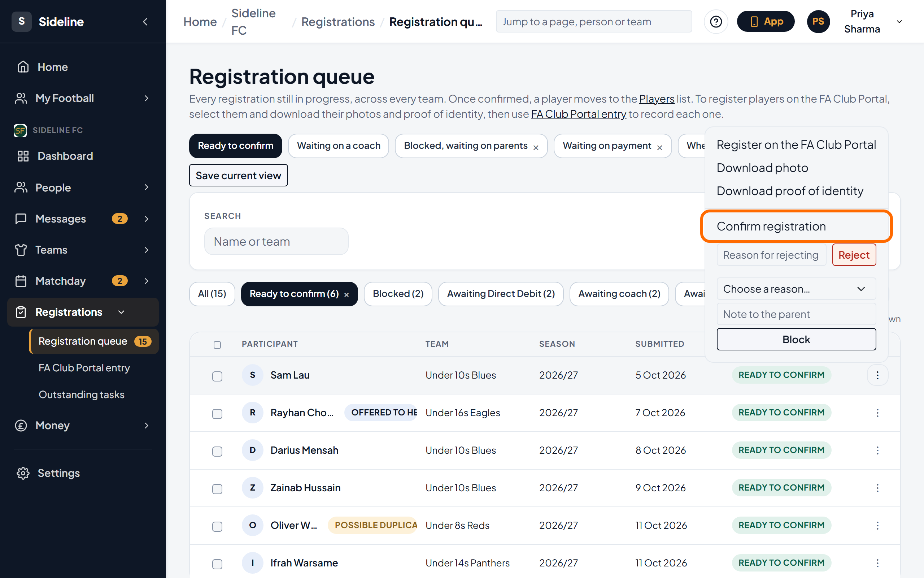Screen dimensions: 924x578
Task: Open the help question mark icon
Action: coord(715,22)
